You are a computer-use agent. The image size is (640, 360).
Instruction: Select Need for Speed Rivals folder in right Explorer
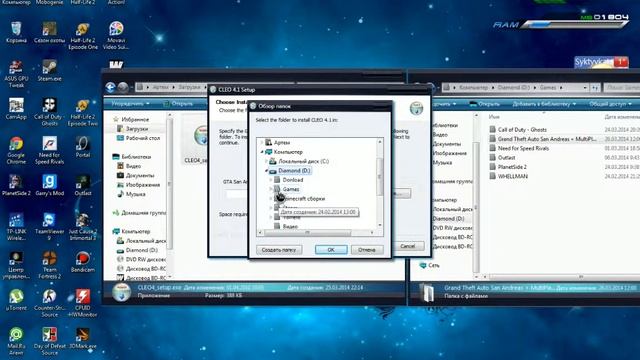tap(523, 148)
